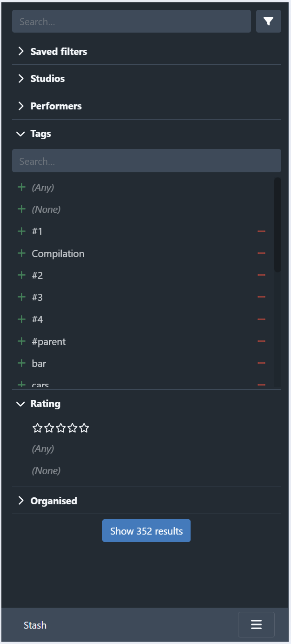Add the #parent tag with plus icon

(21, 341)
